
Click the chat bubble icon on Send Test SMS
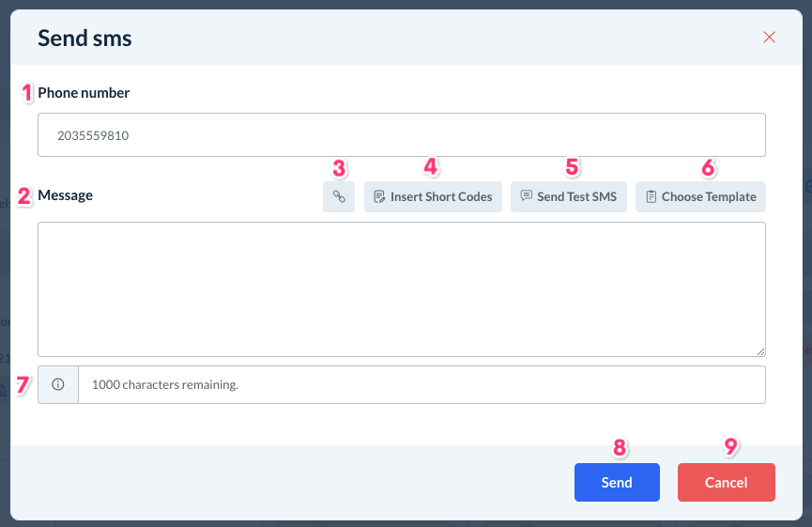tap(527, 196)
